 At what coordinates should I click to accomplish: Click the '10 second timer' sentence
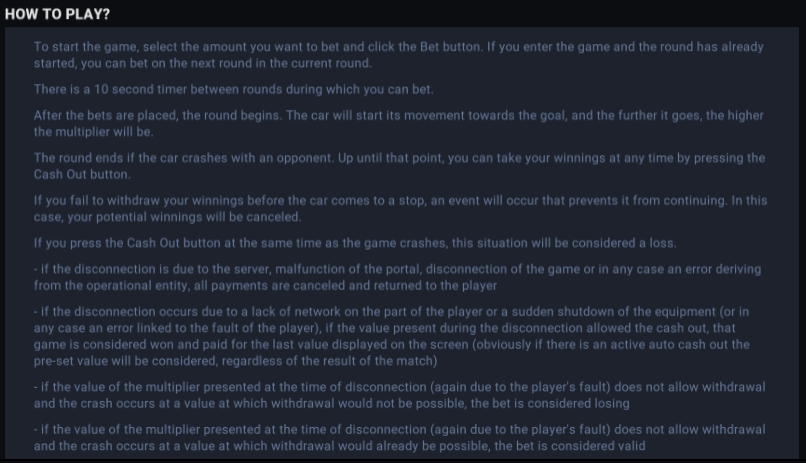click(x=234, y=89)
